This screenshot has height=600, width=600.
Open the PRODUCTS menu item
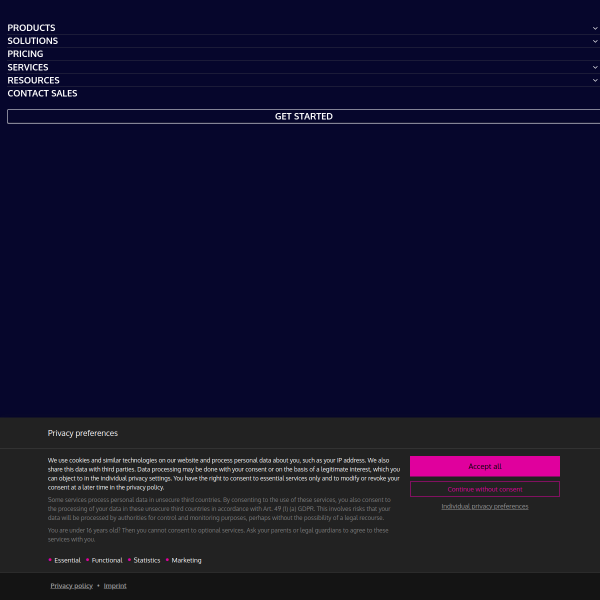(31, 28)
